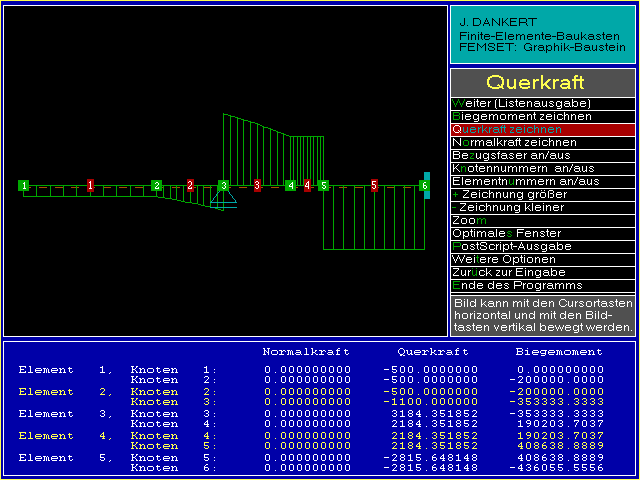Click green node marker 1 on the beam
The width and height of the screenshot is (640, 480).
tap(23, 185)
